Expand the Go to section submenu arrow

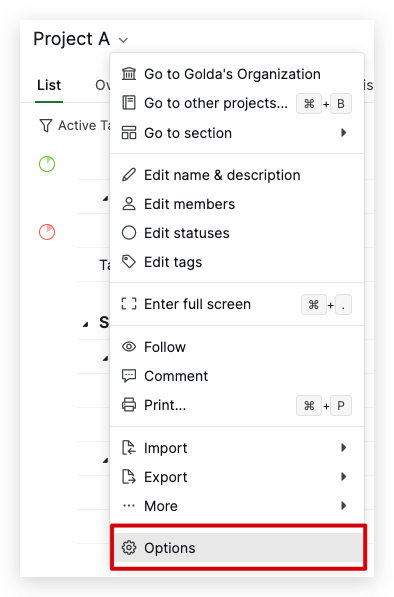(343, 132)
